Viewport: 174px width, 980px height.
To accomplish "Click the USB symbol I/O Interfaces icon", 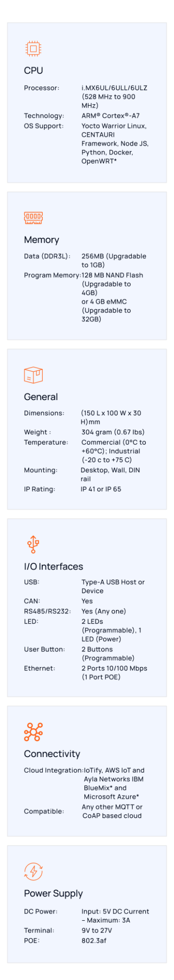I will [x=33, y=545].
